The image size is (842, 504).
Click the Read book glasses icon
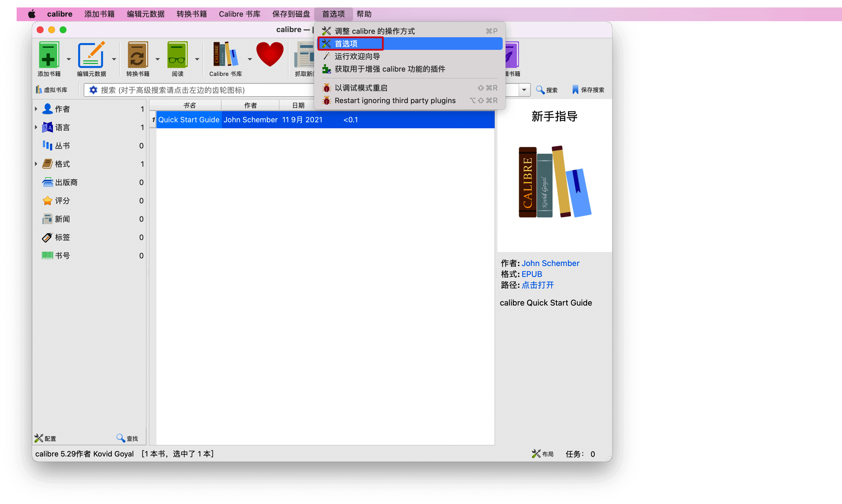[177, 55]
